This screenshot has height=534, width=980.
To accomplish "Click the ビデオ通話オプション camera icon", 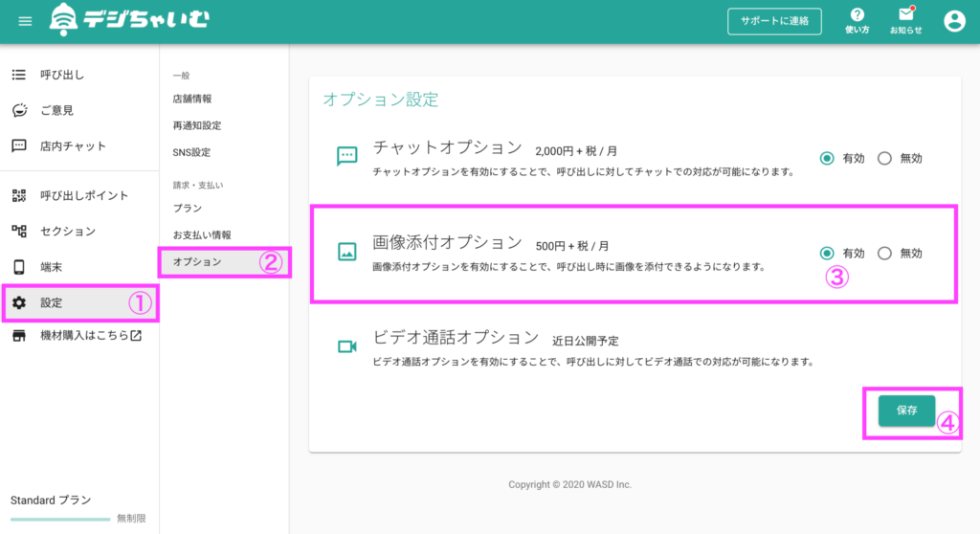I will click(346, 346).
